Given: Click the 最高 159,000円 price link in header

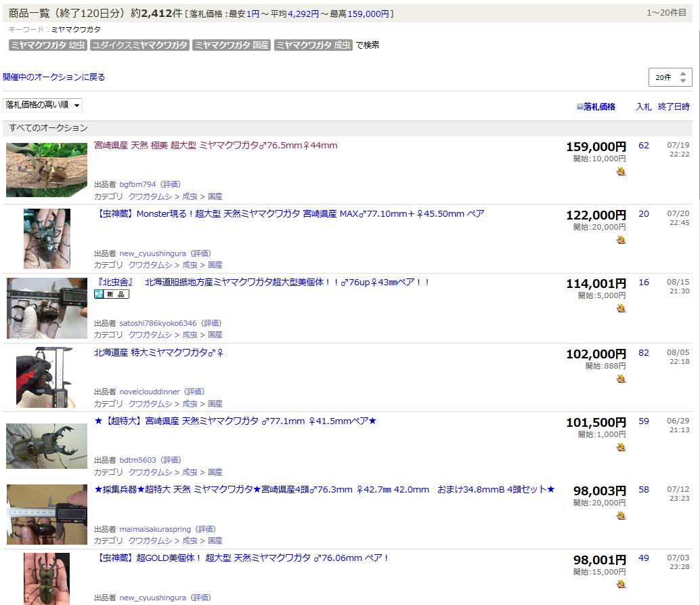Looking at the screenshot, I should pos(368,14).
